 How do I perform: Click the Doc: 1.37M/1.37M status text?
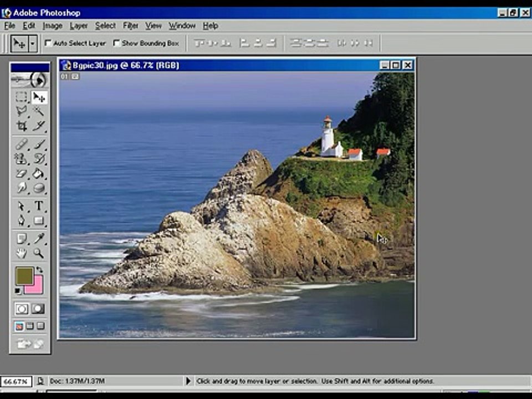point(78,381)
